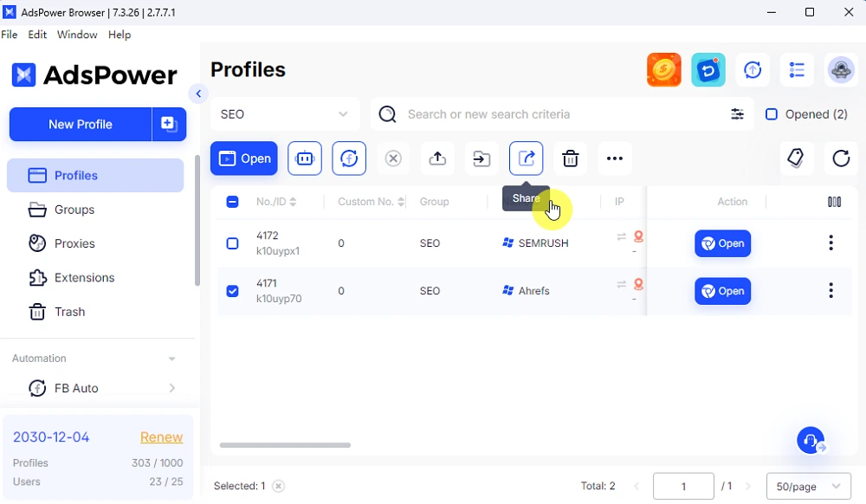Focus the profile search field

[x=564, y=114]
